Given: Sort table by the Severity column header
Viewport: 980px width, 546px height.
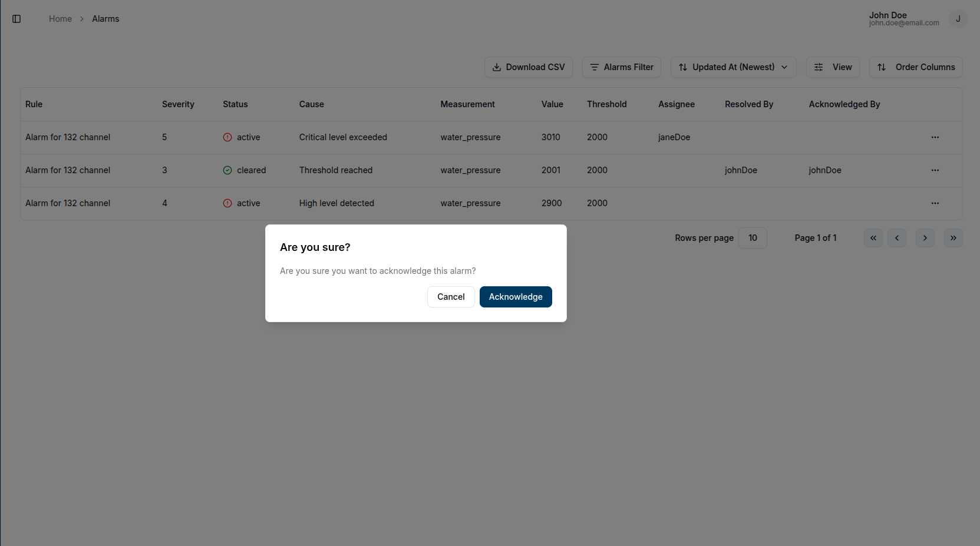Looking at the screenshot, I should click(x=178, y=104).
